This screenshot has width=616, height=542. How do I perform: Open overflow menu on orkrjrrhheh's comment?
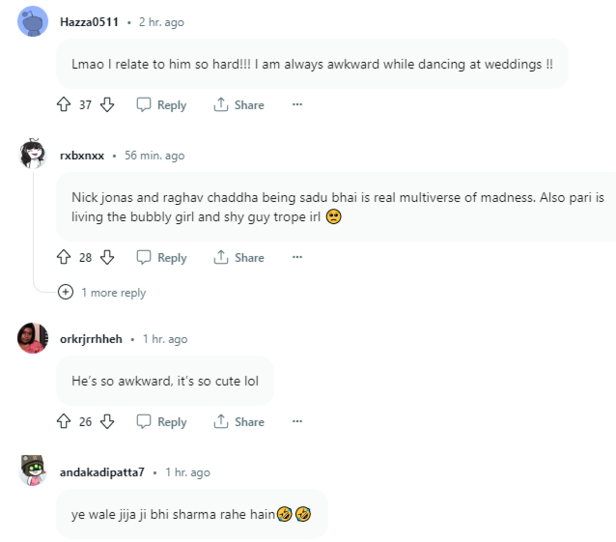pyautogui.click(x=297, y=422)
